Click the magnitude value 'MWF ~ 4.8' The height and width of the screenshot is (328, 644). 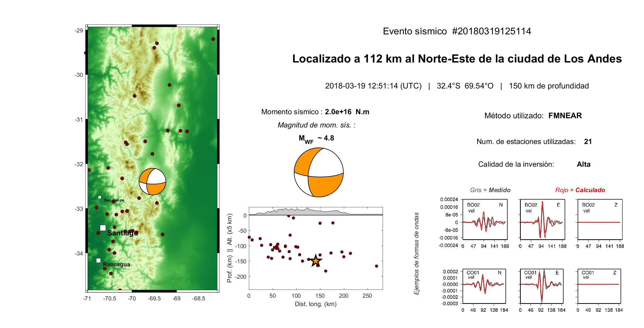click(316, 139)
